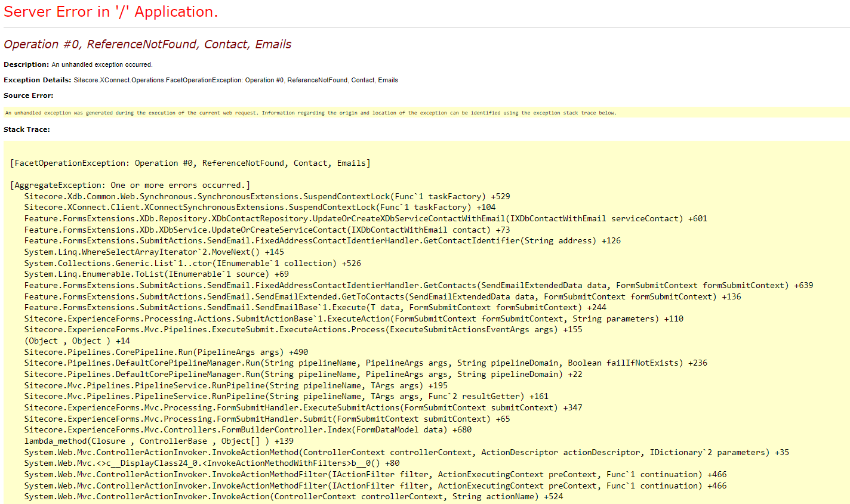
Task: Click the DefaultCorePipelineManager.Run +236 line
Action: tap(366, 363)
